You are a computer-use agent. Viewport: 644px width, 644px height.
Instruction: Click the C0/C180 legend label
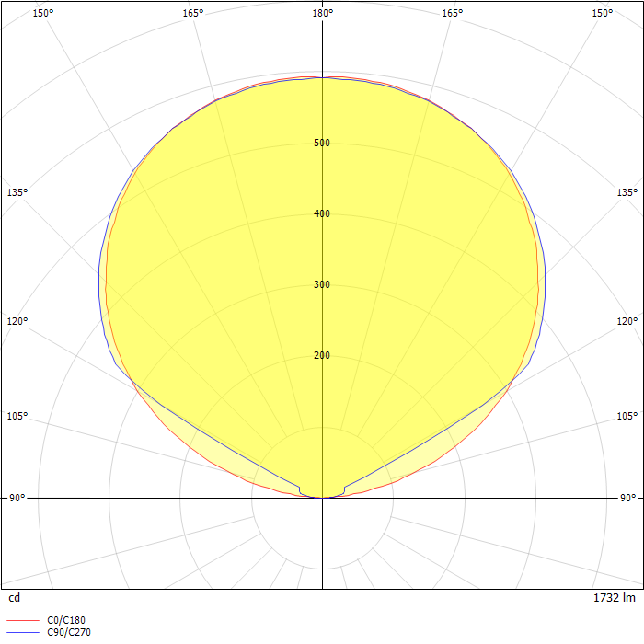coord(66,620)
